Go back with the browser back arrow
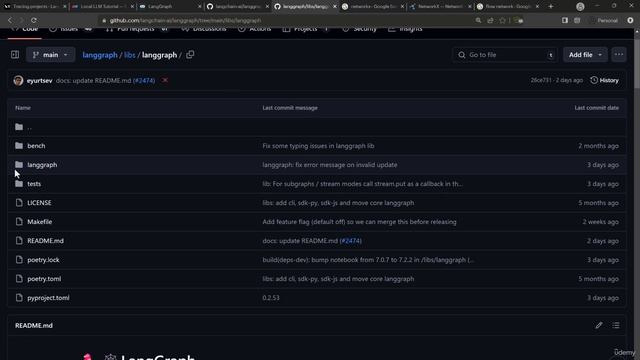640x360 pixels. (10, 20)
